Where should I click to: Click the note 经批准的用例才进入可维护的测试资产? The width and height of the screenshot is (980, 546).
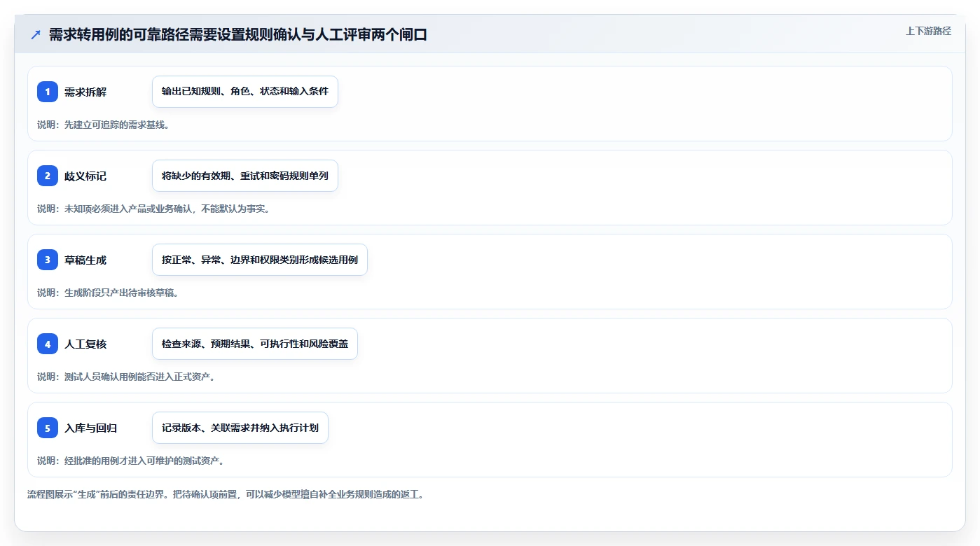tap(130, 461)
